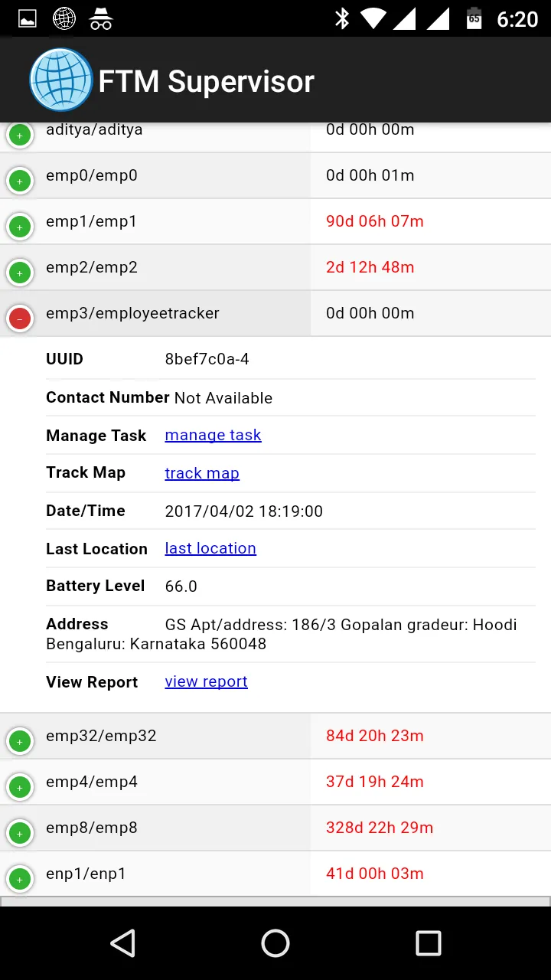Tap the FTM Supervisor globe logo

point(61,80)
